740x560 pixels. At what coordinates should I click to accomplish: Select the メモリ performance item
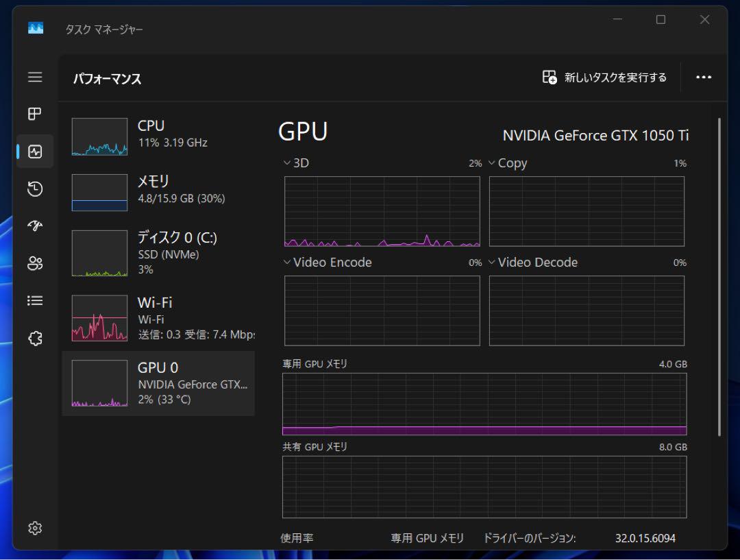(158, 192)
